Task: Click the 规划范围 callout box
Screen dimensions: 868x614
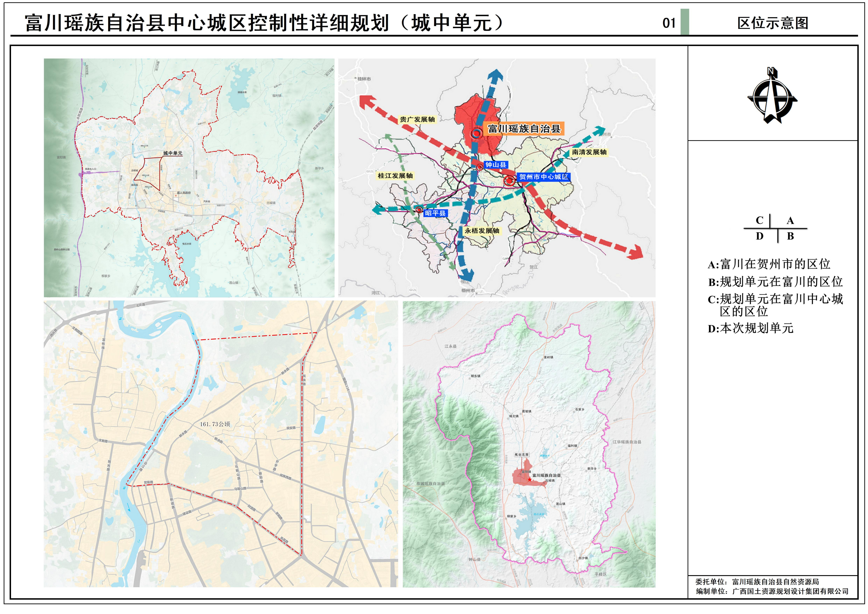Action: click(x=522, y=455)
